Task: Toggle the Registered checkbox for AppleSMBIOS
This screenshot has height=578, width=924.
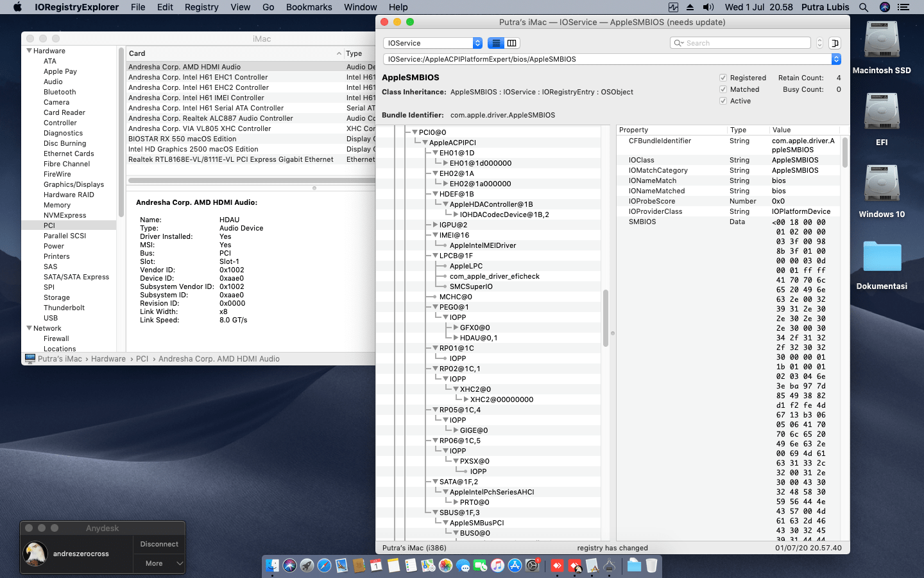Action: click(723, 77)
